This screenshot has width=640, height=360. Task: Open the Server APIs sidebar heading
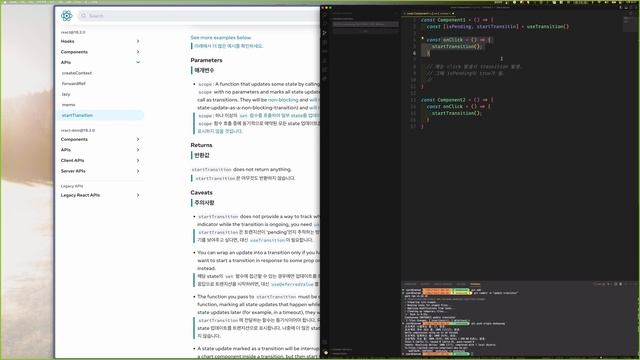(x=73, y=171)
